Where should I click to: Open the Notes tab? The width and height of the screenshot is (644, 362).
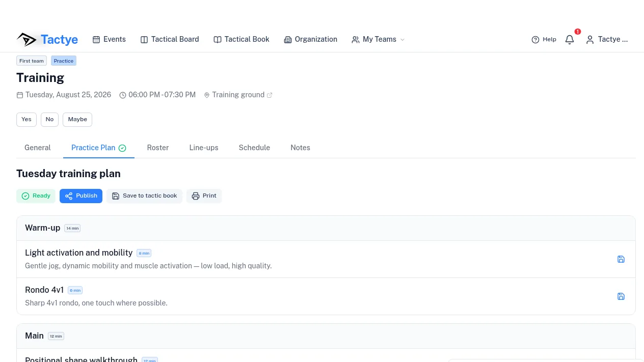(300, 148)
